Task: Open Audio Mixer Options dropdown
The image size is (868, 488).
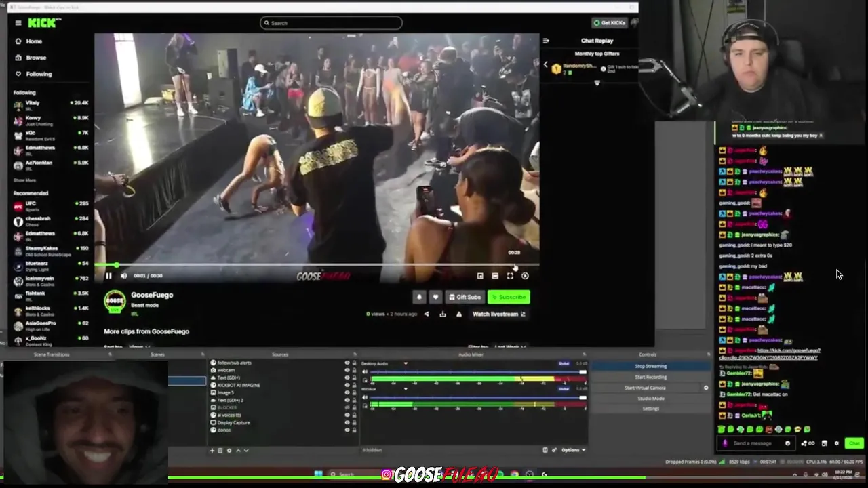Action: coord(574,450)
